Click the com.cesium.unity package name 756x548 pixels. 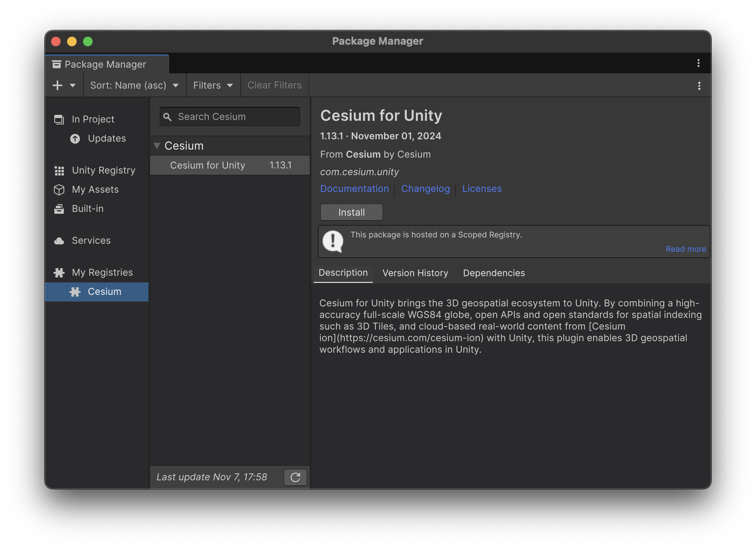click(x=359, y=172)
